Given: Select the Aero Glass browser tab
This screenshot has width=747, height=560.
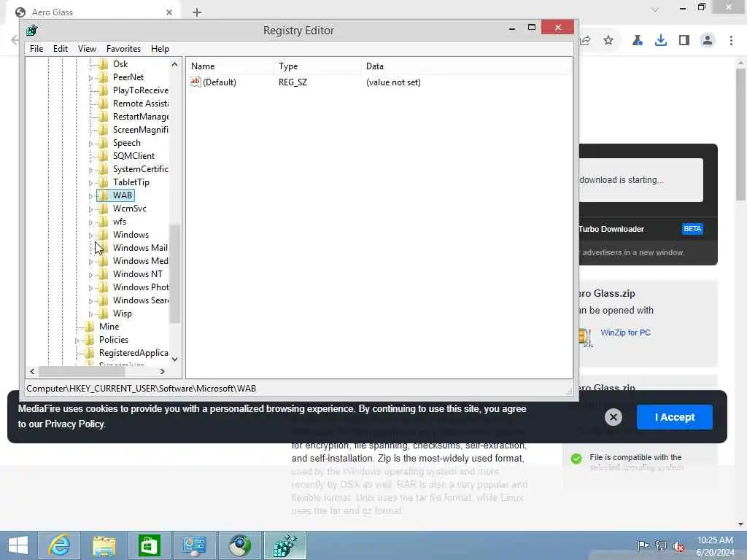Looking at the screenshot, I should pos(93,12).
